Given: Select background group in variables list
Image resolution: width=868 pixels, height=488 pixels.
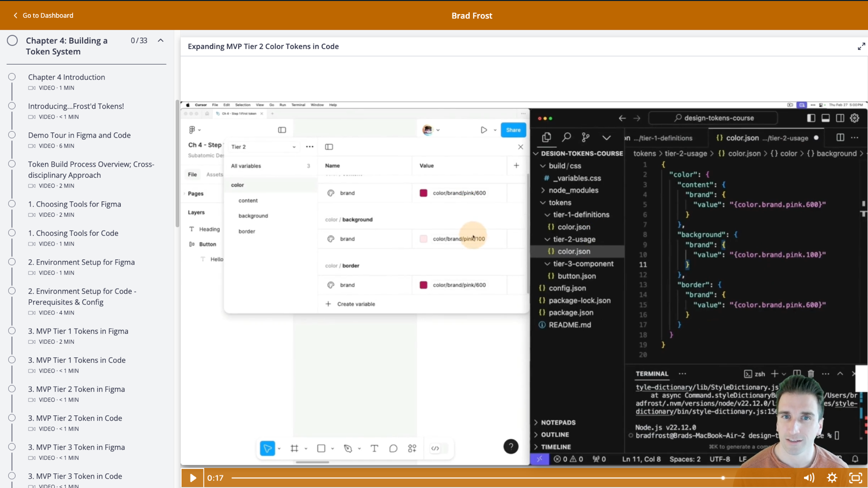Looking at the screenshot, I should (253, 216).
